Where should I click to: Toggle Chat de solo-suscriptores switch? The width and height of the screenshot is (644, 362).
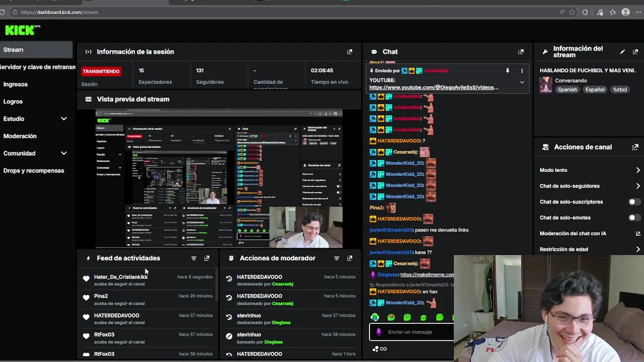click(634, 202)
